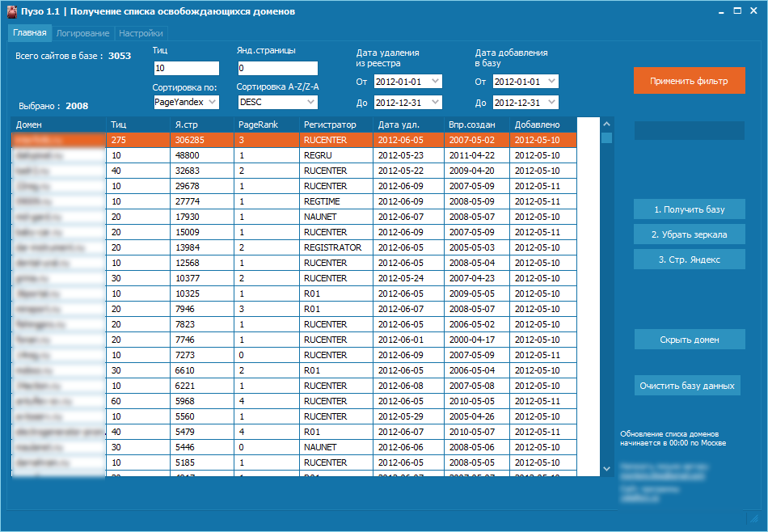Viewport: 768px width, 532px height.
Task: Click the REGTIME registrar cell
Action: [336, 201]
